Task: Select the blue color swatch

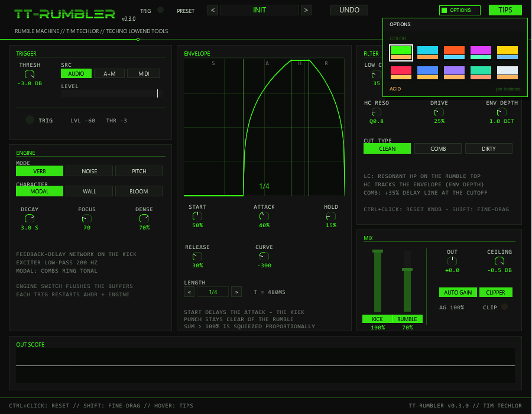Action: coord(427,73)
